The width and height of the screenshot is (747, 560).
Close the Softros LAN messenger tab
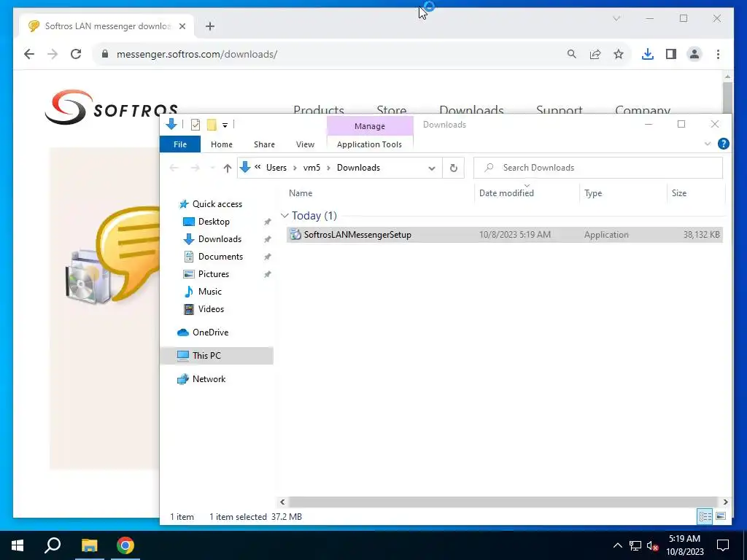click(182, 26)
